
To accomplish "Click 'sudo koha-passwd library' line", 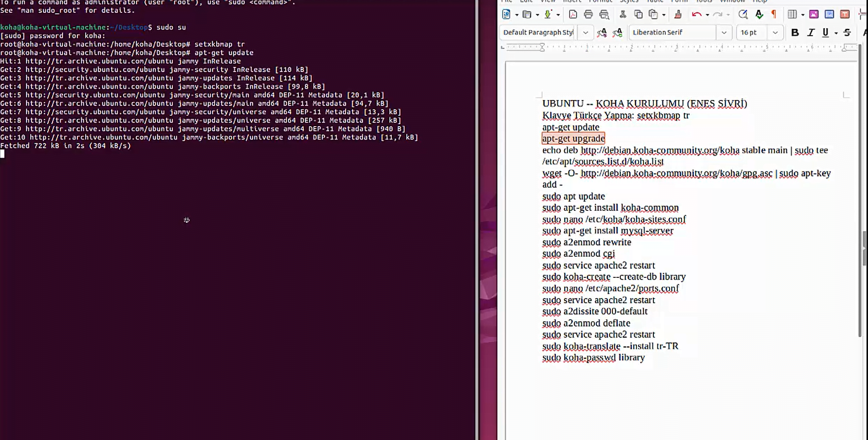I will click(593, 358).
